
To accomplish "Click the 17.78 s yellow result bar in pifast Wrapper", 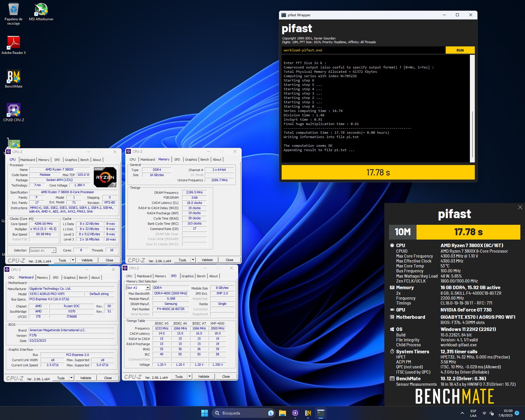I will [378, 173].
